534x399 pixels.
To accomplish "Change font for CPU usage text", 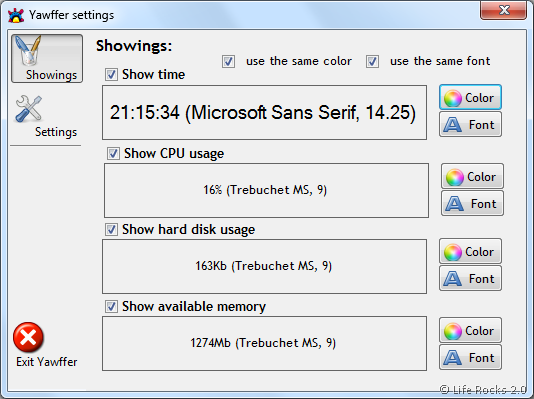I will 472,204.
